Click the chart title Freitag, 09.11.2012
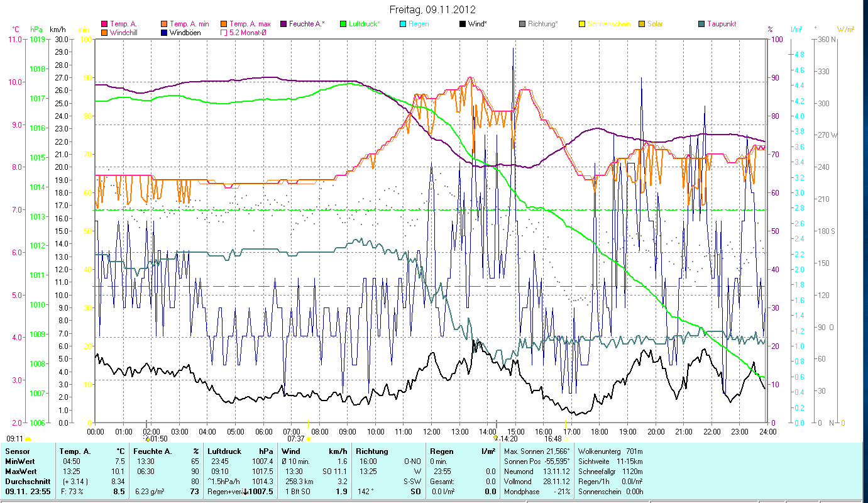 point(432,9)
